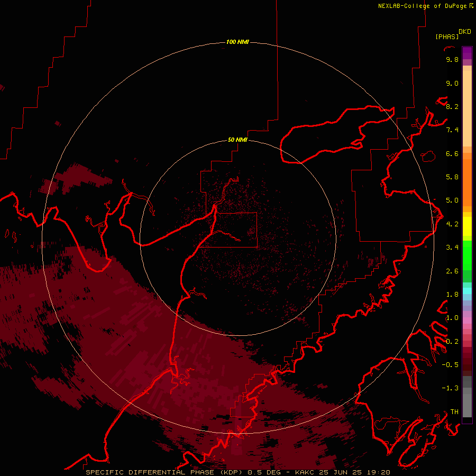Screen dimensions: 476x476
Task: Click the -1.3 scale value
Action: pyautogui.click(x=450, y=388)
